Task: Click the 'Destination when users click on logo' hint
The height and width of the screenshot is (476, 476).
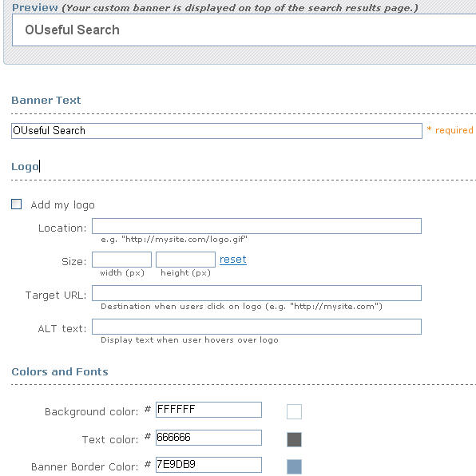Action: tap(241, 307)
